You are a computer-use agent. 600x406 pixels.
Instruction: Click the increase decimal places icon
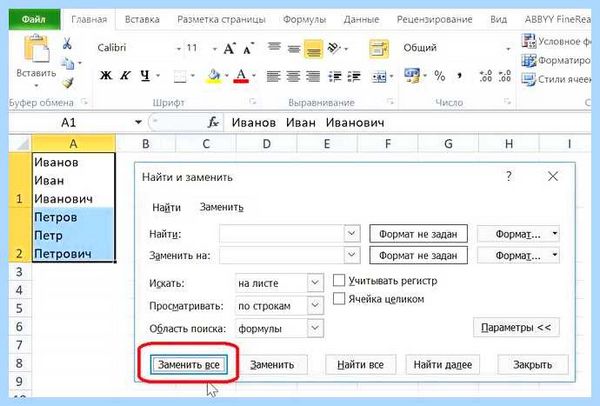486,76
